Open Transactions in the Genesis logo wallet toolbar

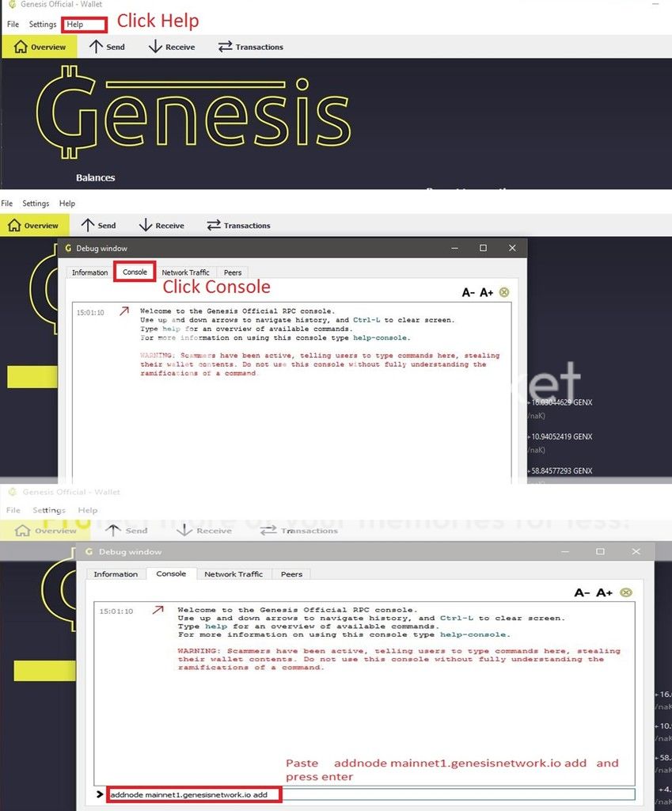pos(251,47)
